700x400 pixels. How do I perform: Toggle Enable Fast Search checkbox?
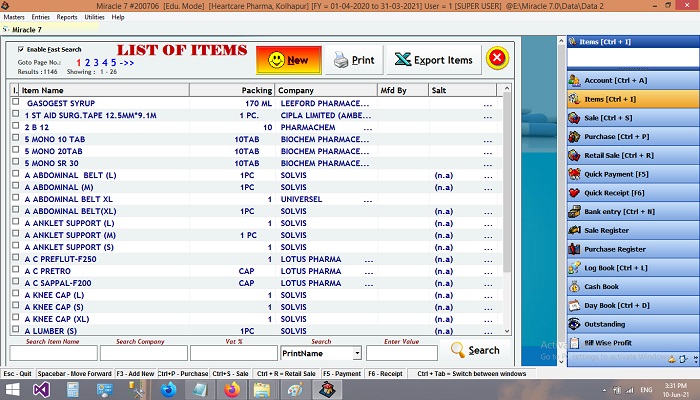[x=21, y=49]
